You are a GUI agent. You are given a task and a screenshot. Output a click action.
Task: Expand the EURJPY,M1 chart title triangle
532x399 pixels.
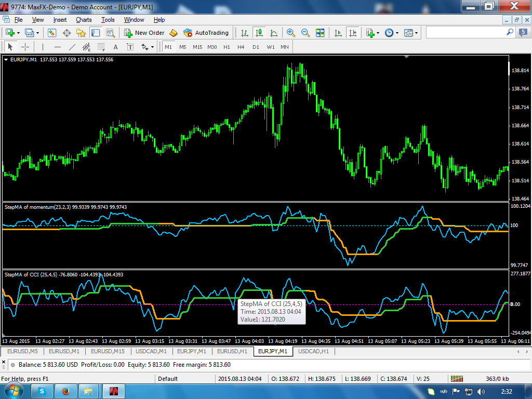(6, 59)
